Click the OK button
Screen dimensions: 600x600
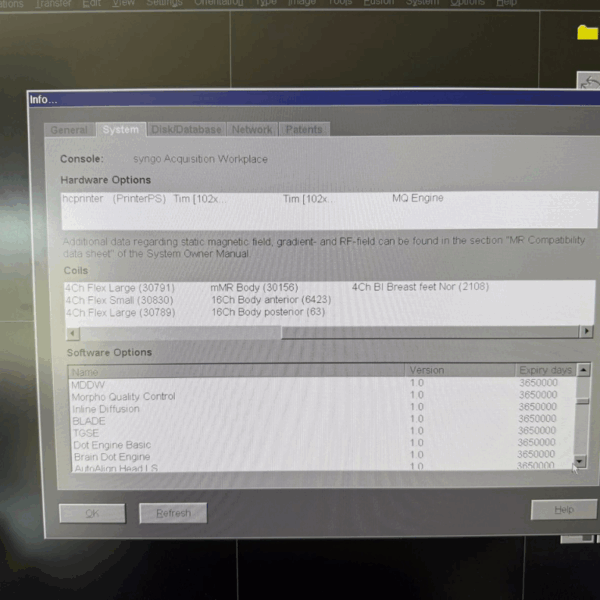point(92,513)
